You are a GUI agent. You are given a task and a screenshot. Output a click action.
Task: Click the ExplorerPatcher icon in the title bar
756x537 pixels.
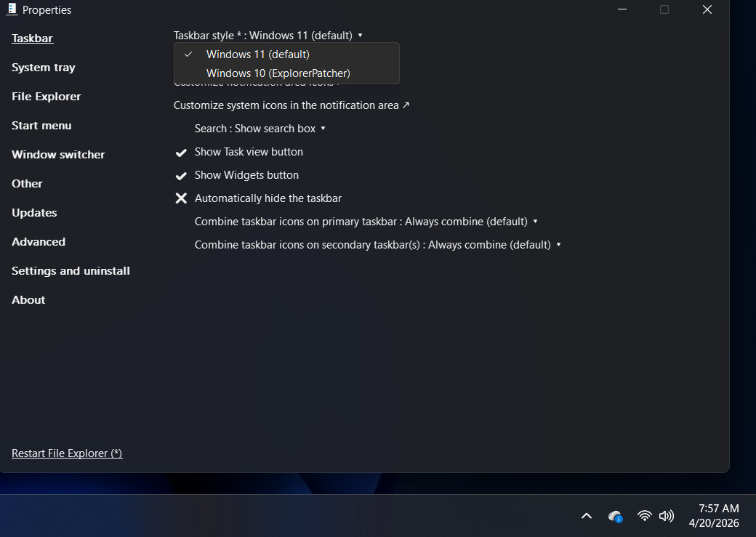click(10, 9)
